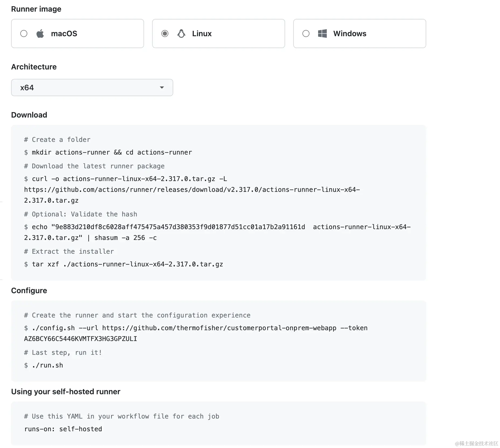500x448 pixels.
Task: Click the Windows label text
Action: (x=350, y=34)
